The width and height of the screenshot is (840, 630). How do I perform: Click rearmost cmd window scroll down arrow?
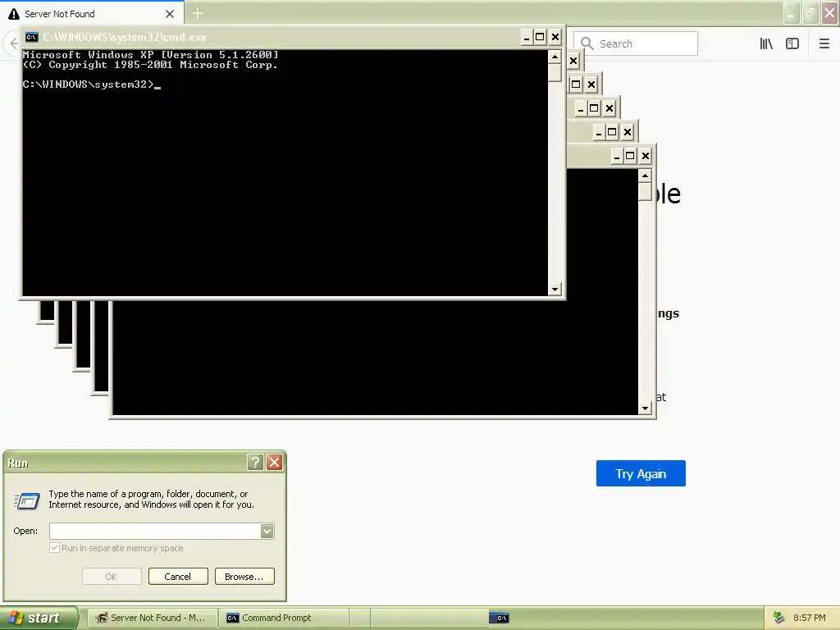tap(645, 409)
